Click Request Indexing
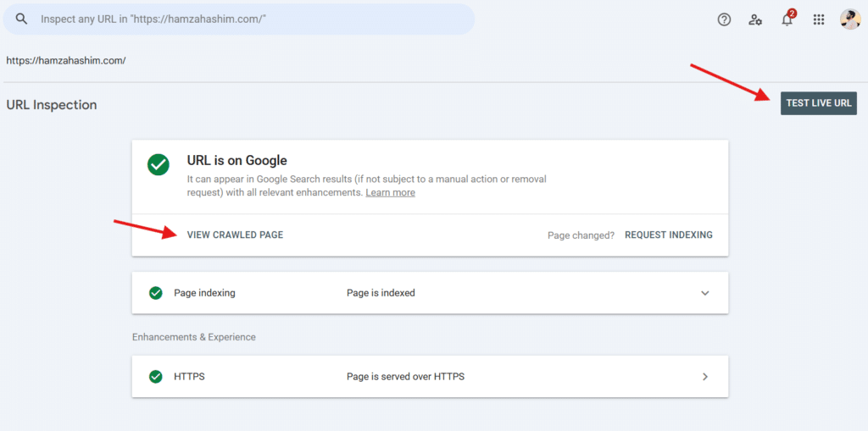This screenshot has width=868, height=431. coord(669,235)
